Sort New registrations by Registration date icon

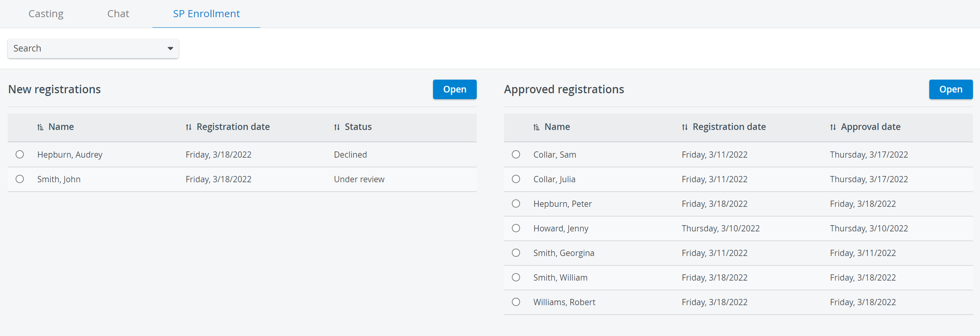tap(188, 127)
